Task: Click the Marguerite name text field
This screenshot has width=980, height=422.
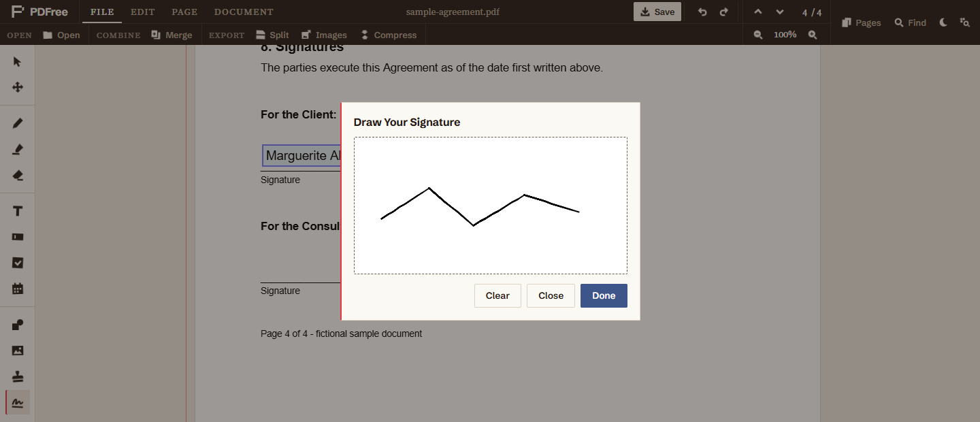Action: pyautogui.click(x=301, y=156)
